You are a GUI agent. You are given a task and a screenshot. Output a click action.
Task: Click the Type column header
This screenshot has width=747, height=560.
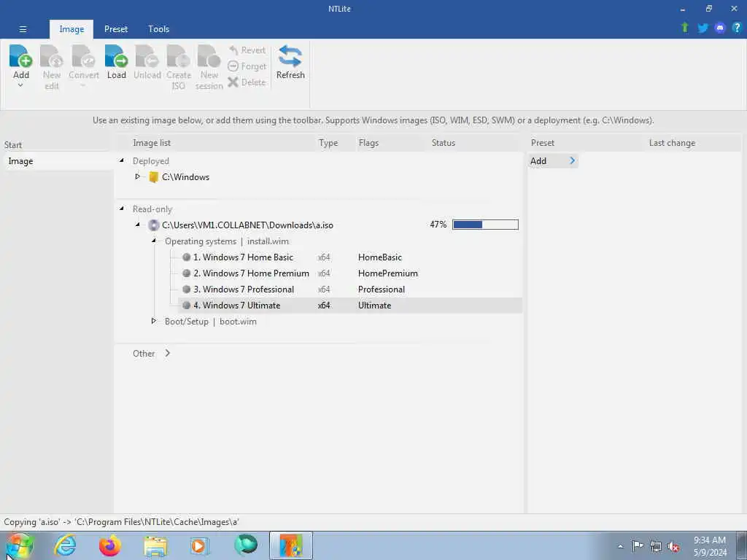coord(328,143)
